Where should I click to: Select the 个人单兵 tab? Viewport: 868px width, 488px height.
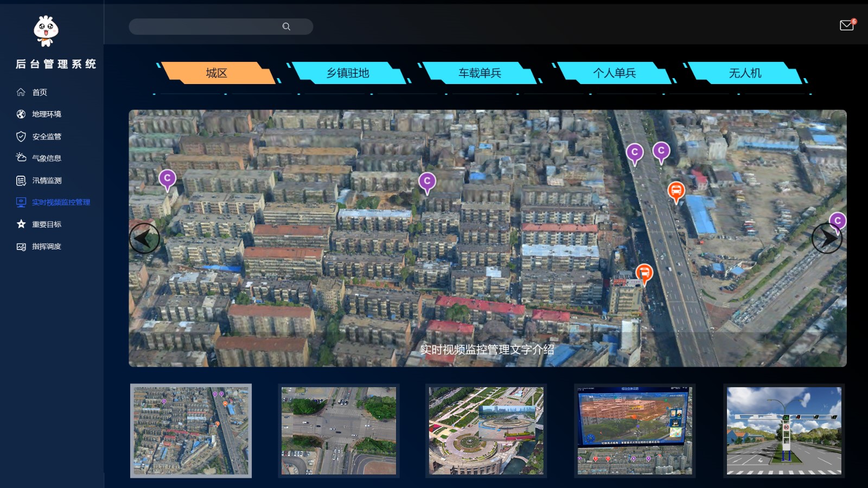pos(614,73)
